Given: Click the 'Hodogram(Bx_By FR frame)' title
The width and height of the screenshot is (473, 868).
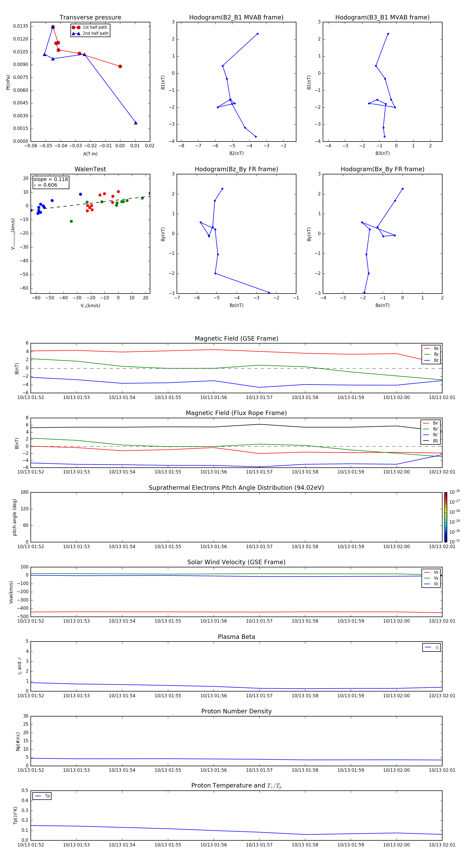Looking at the screenshot, I should point(382,169).
